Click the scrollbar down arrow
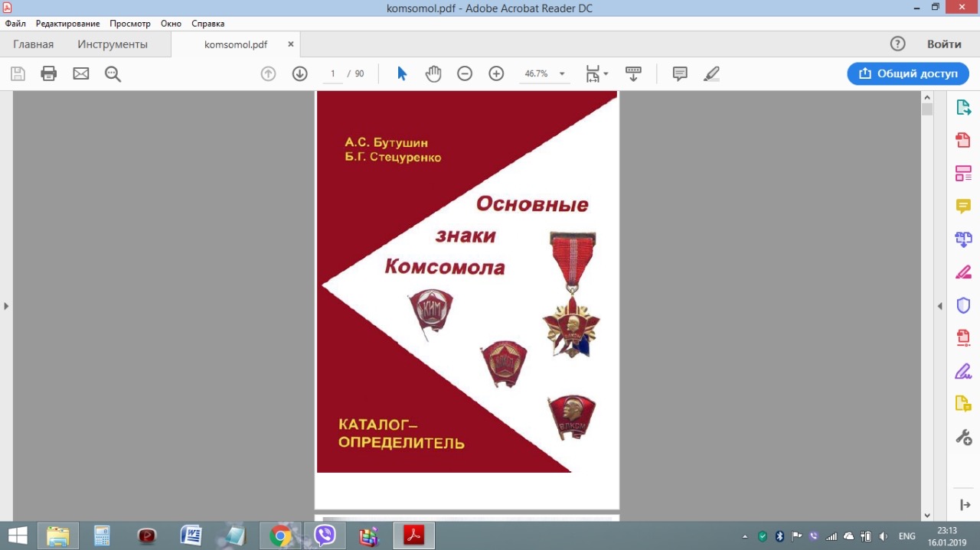The height and width of the screenshot is (550, 980). click(x=927, y=516)
